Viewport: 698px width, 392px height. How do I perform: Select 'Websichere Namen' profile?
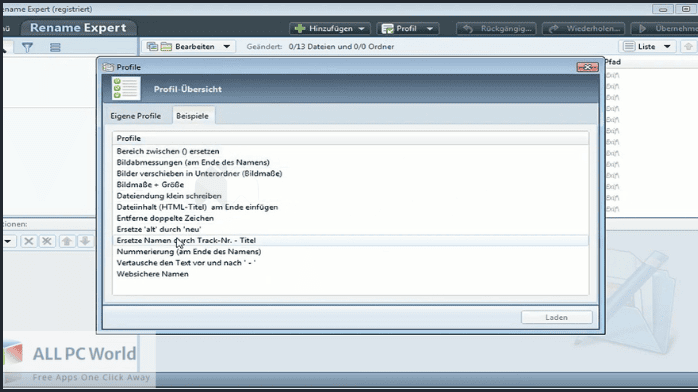coord(350,274)
